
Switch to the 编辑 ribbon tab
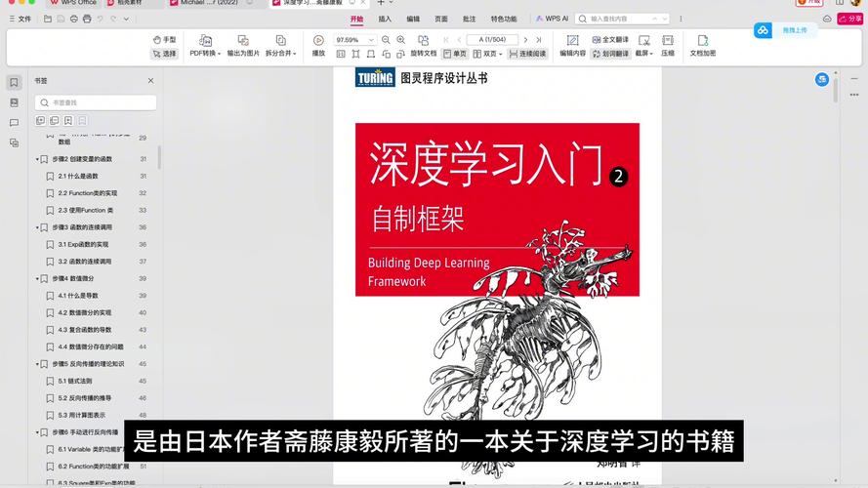click(413, 19)
